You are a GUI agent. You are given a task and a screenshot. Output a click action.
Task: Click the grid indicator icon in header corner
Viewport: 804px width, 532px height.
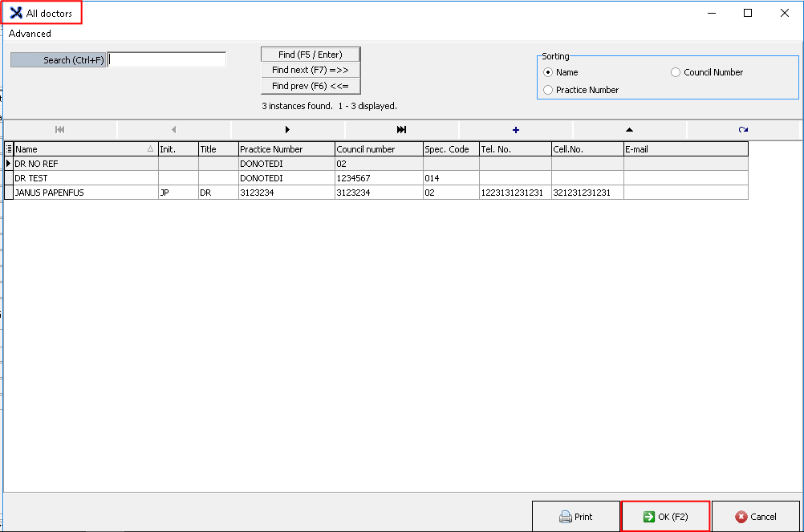[x=9, y=149]
